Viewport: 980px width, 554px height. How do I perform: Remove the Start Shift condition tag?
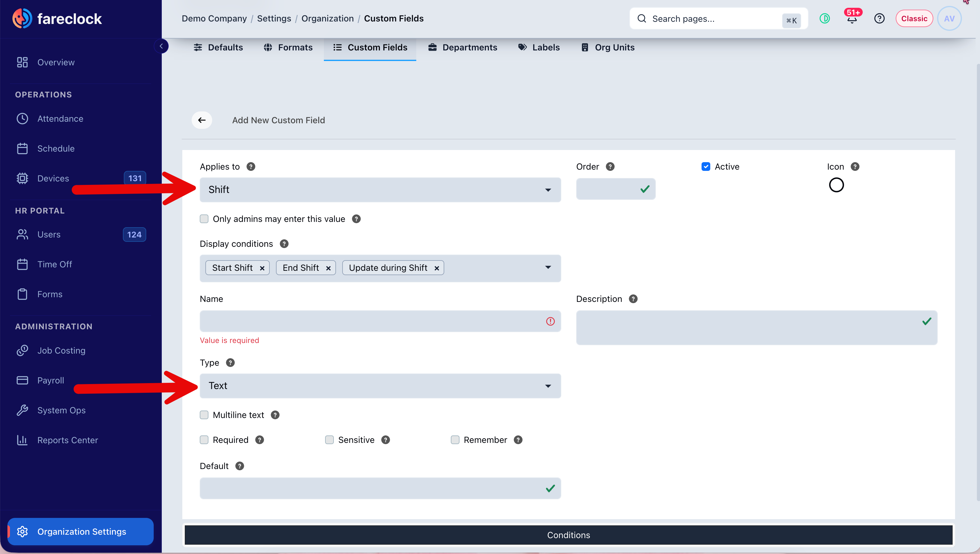pyautogui.click(x=262, y=268)
